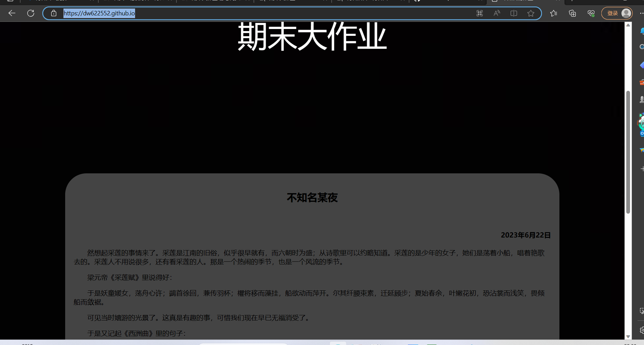This screenshot has width=644, height=345.
Task: Open the Favorites list icon
Action: coord(554,13)
